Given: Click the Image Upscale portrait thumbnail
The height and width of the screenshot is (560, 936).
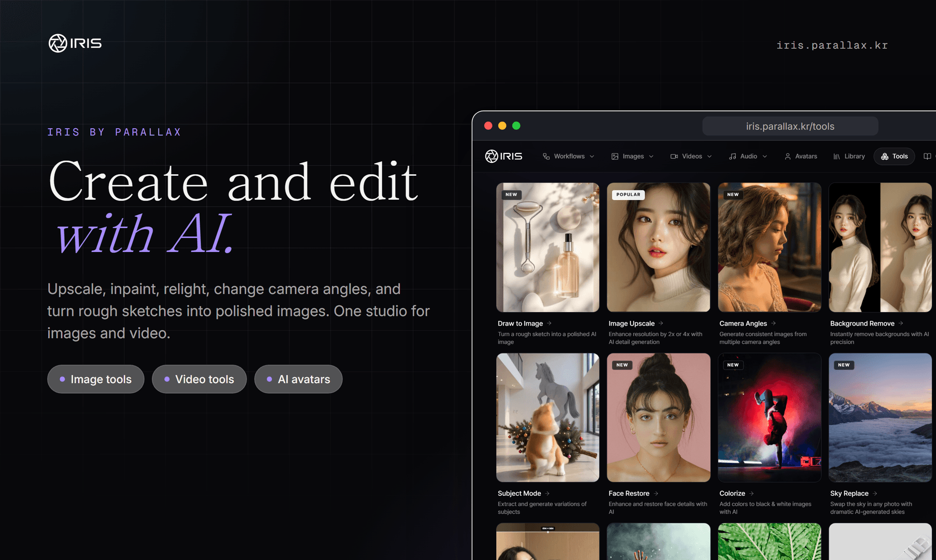Looking at the screenshot, I should tap(659, 247).
